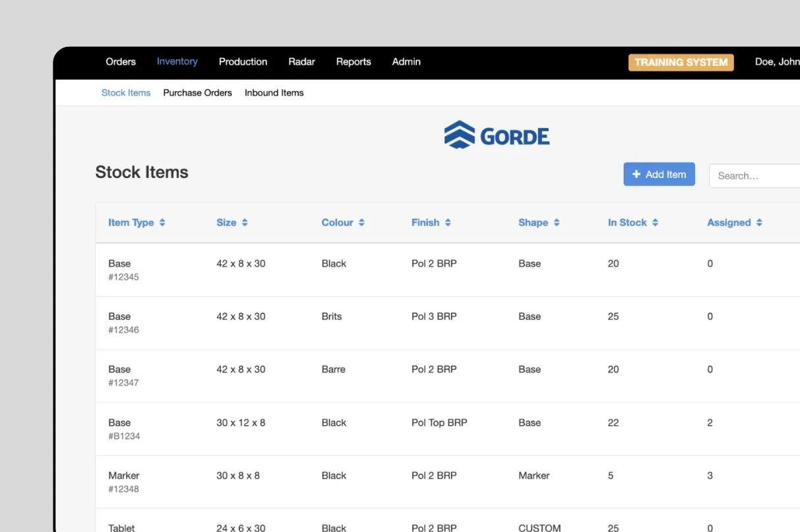Click the sort arrows beside Item Type
Screen dimensions: 800x532
point(162,223)
